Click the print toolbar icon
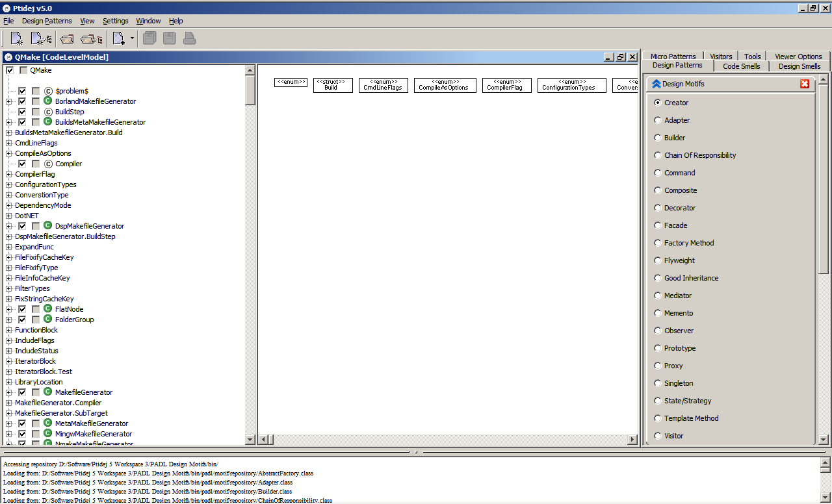This screenshot has height=504, width=832. pyautogui.click(x=189, y=38)
